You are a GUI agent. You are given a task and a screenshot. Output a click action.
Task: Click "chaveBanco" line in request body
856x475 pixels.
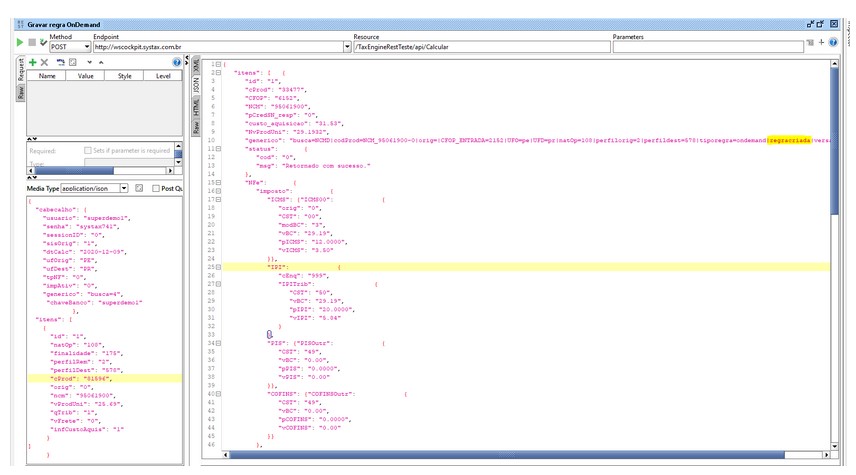(96, 302)
